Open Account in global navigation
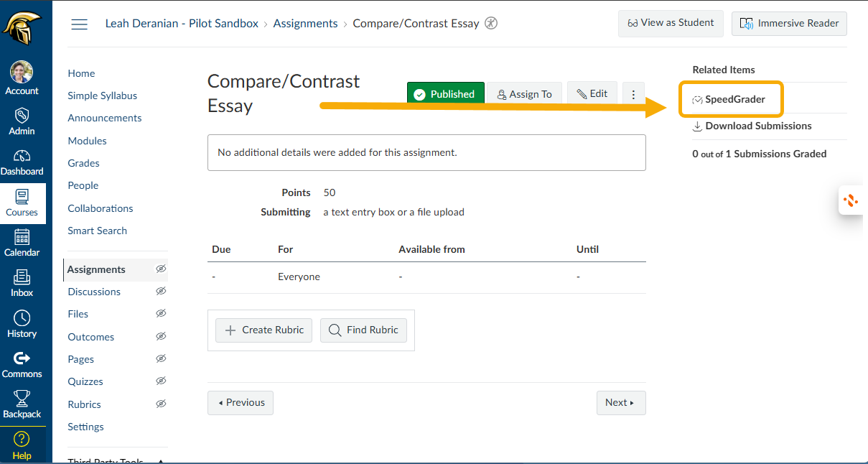 click(x=22, y=78)
